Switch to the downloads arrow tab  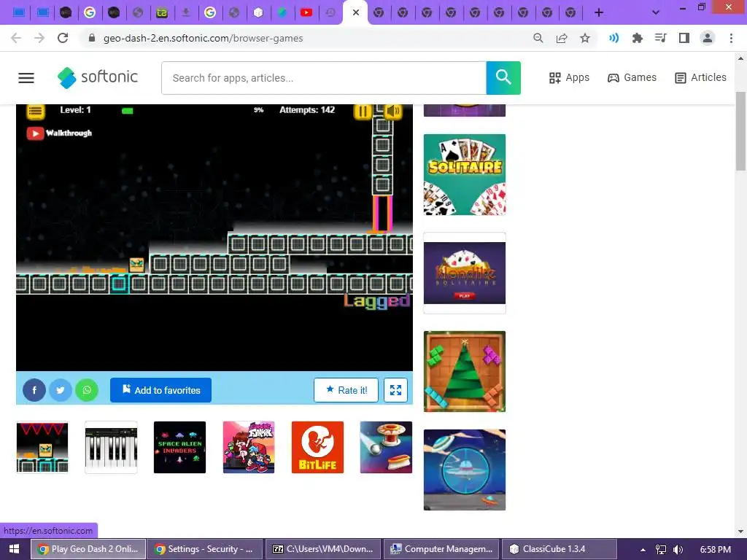(186, 13)
